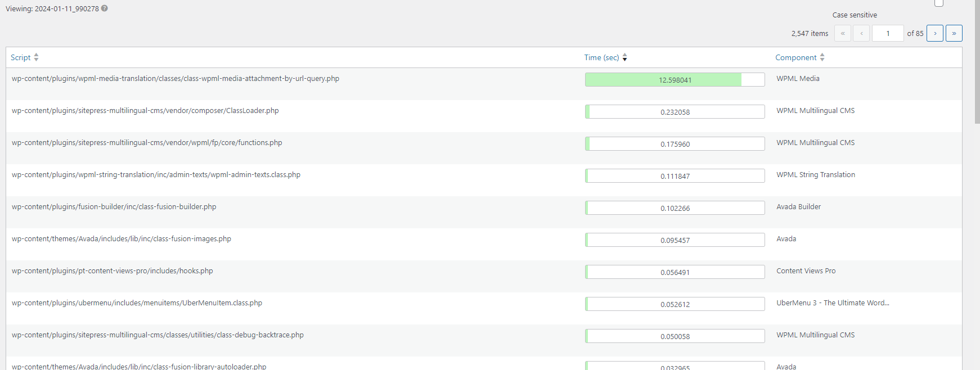Select the wpml/fp/core/functions.php script path
Image resolution: width=980 pixels, height=370 pixels.
[x=147, y=143]
